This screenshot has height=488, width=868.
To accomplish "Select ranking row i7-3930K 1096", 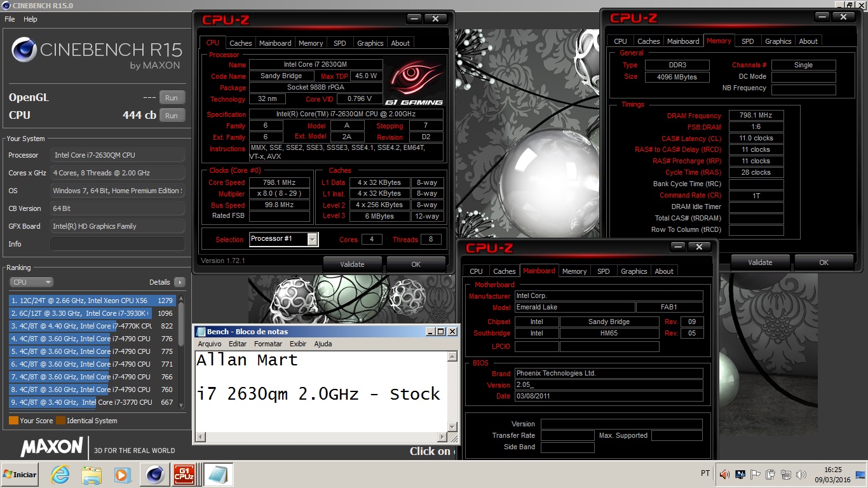I will coord(93,313).
